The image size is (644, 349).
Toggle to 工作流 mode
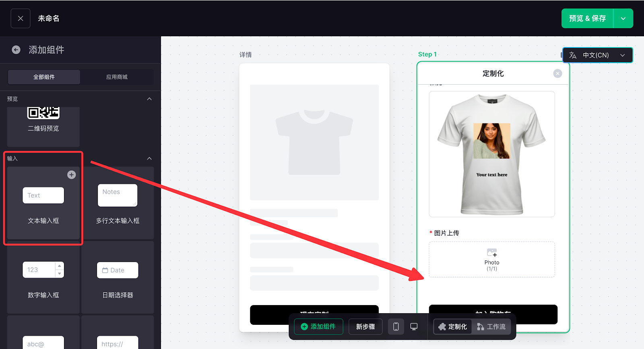(x=491, y=326)
